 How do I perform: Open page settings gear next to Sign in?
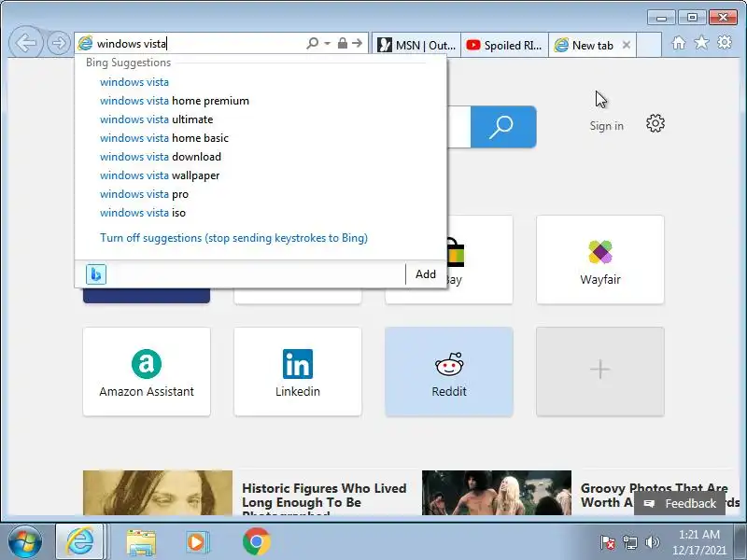[655, 123]
